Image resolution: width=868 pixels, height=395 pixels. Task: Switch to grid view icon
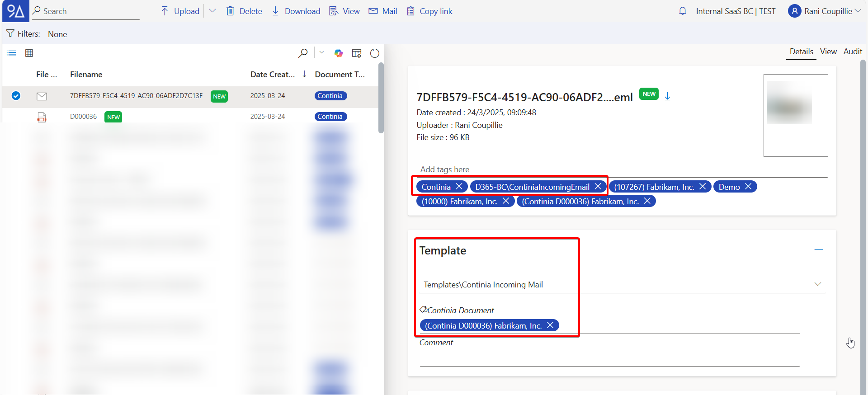coord(29,53)
